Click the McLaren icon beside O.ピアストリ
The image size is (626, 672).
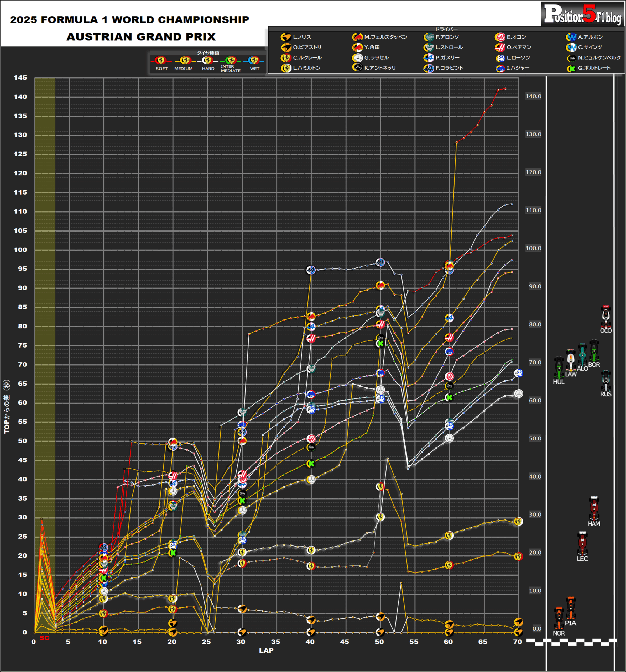pos(286,47)
